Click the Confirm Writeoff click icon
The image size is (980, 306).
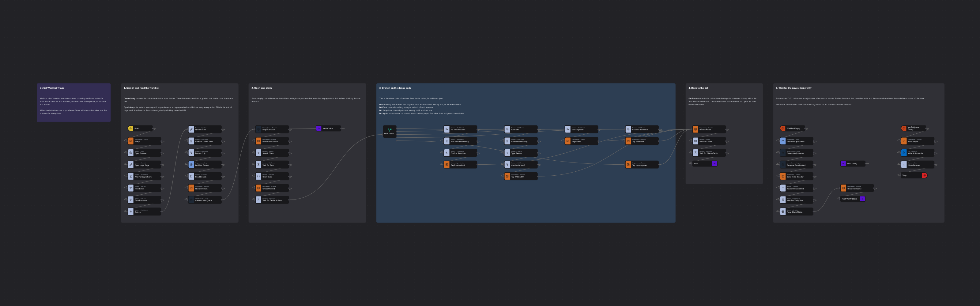click(507, 165)
